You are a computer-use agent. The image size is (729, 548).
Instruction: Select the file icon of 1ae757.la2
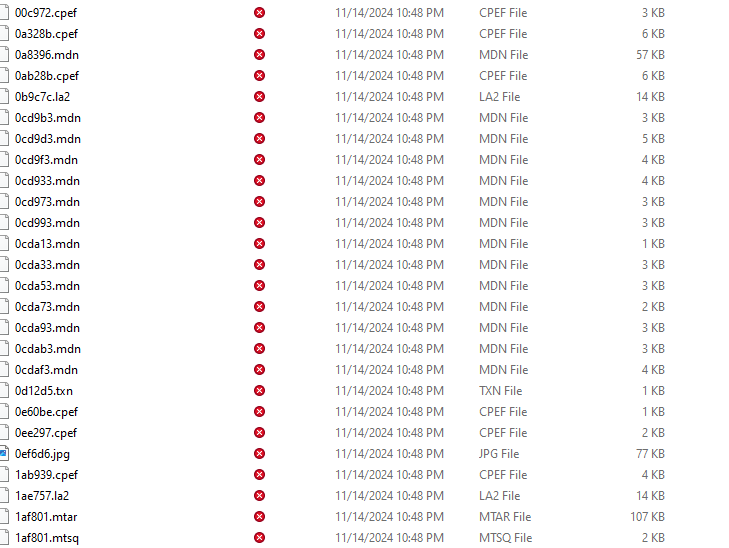4,496
